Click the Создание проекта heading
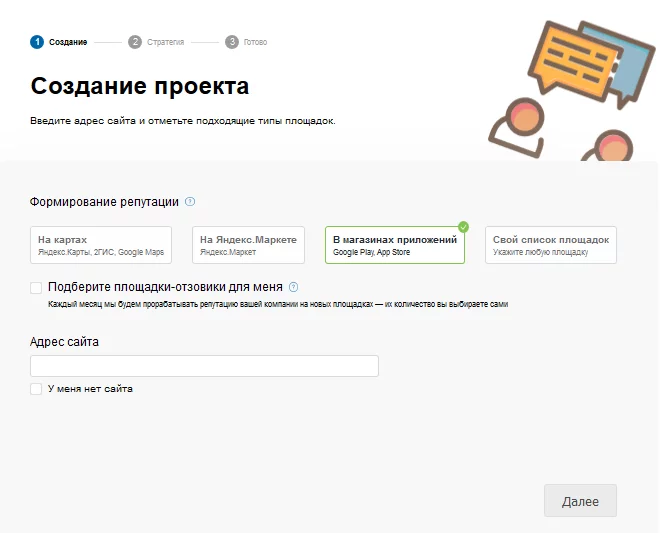The image size is (660, 533). pyautogui.click(x=140, y=86)
